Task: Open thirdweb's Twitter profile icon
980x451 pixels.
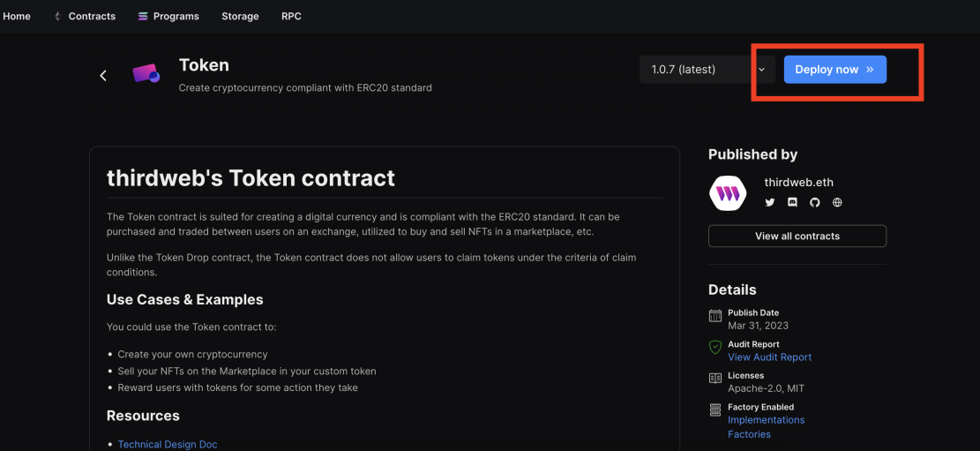Action: pos(770,203)
